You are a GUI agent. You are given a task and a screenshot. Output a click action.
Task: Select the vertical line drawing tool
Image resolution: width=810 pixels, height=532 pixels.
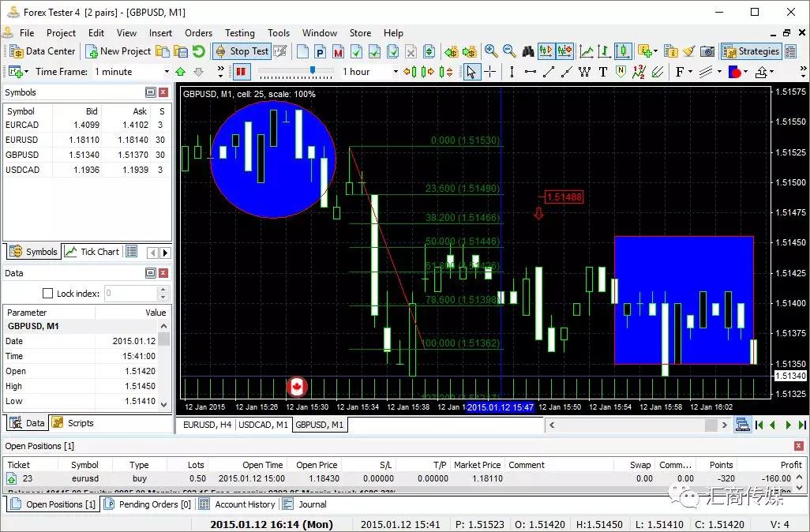click(512, 72)
